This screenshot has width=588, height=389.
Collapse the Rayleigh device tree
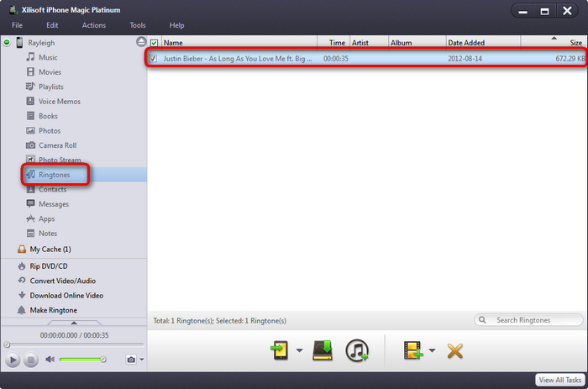click(8, 42)
